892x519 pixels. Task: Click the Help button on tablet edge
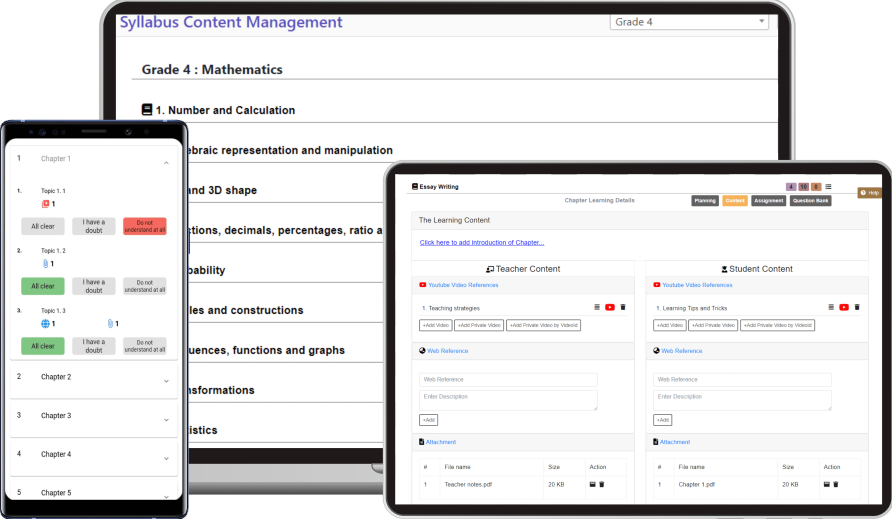click(870, 193)
